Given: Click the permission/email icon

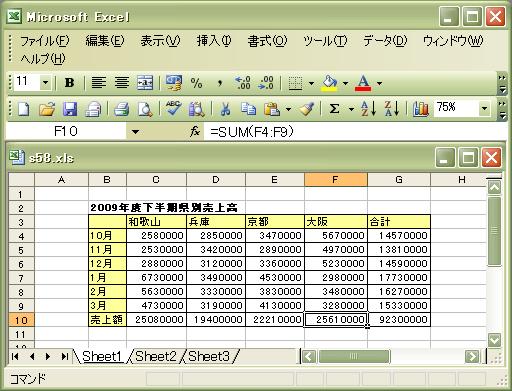Looking at the screenshot, I should 93,109.
